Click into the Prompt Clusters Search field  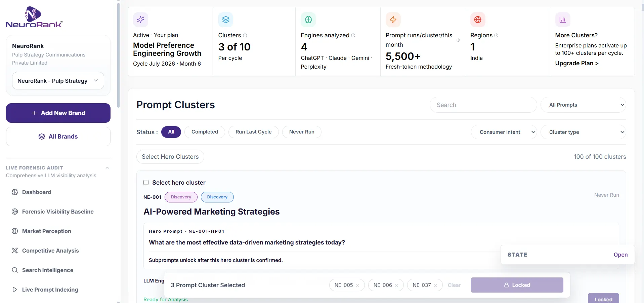point(483,105)
